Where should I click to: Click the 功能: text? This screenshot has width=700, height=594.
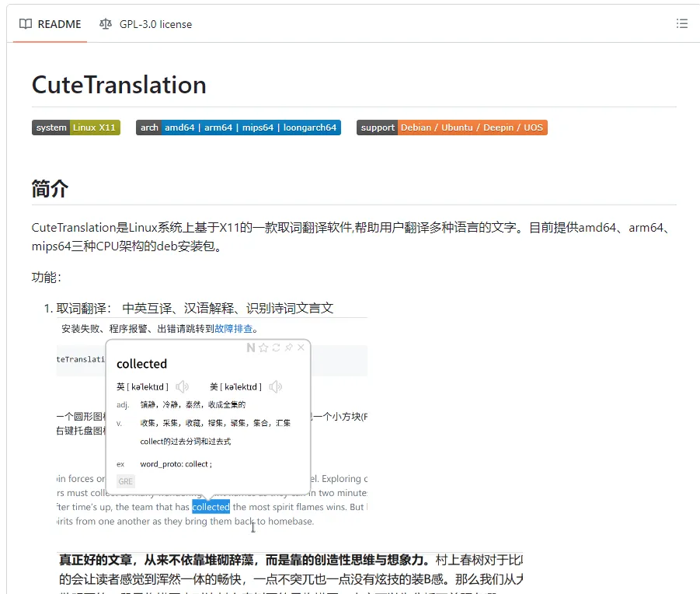47,277
